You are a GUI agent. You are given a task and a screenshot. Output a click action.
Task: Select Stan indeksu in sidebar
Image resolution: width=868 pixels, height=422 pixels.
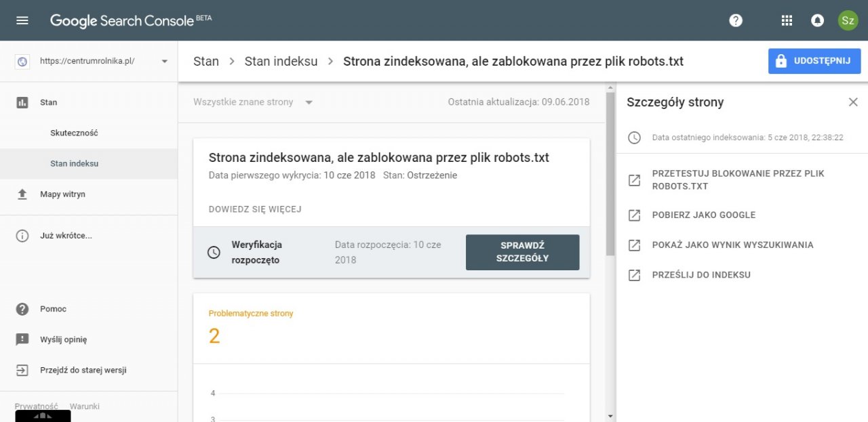[89, 164]
